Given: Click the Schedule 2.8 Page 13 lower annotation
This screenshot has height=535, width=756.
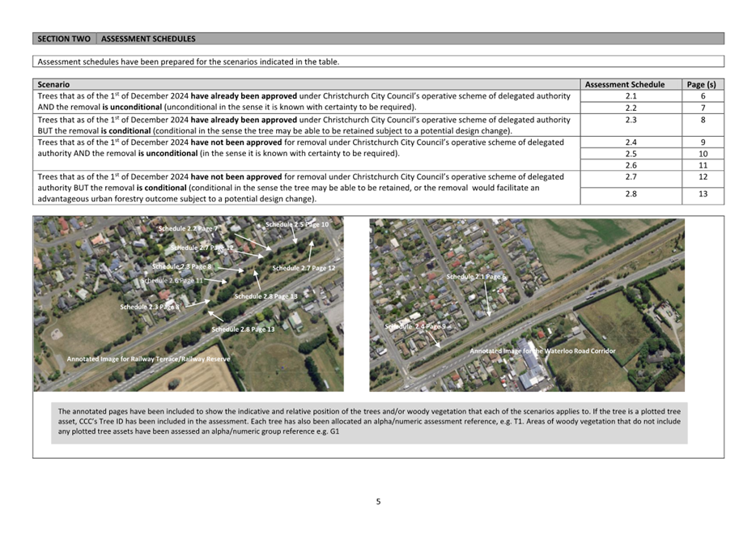Looking at the screenshot, I should click(243, 329).
